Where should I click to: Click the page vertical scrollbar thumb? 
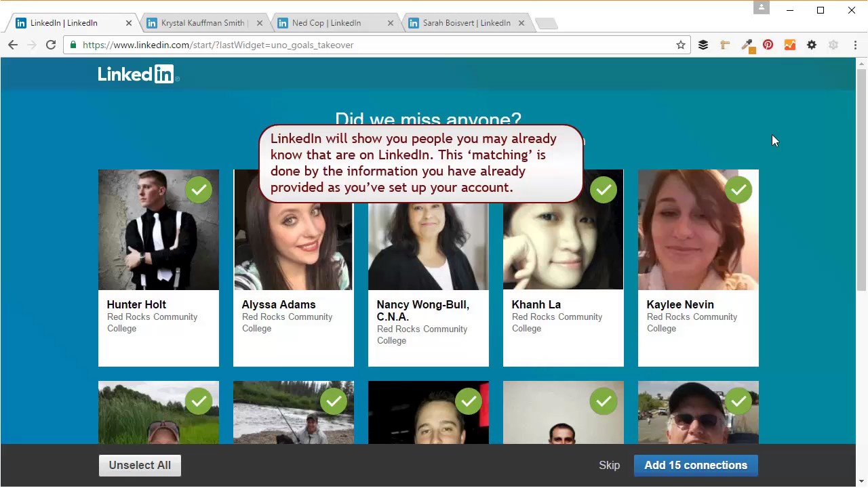coord(861,180)
